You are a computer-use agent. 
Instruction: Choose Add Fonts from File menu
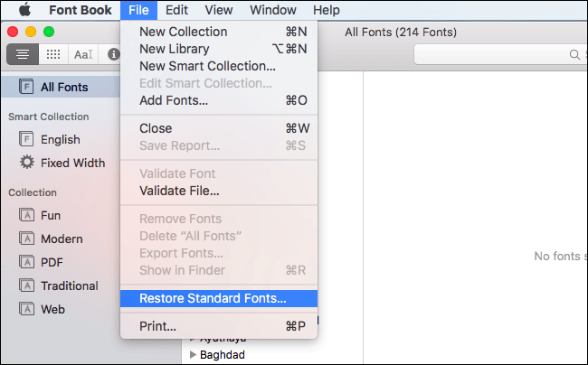[174, 100]
